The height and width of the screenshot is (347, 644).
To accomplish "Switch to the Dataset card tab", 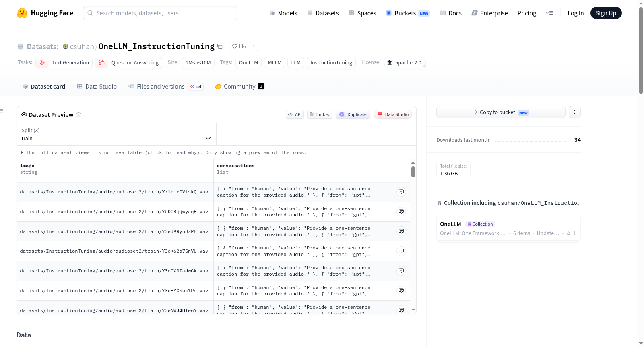I will [x=43, y=86].
